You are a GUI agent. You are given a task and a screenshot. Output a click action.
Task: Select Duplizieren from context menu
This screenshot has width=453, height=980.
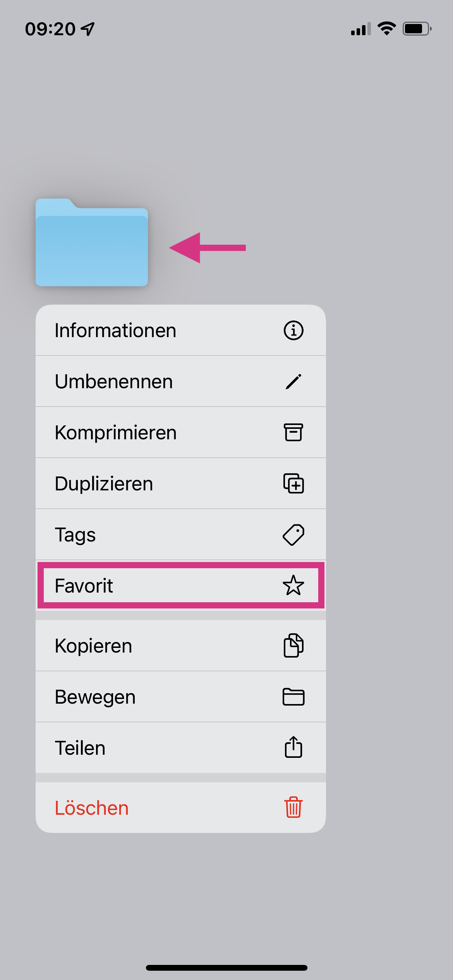pos(104,484)
